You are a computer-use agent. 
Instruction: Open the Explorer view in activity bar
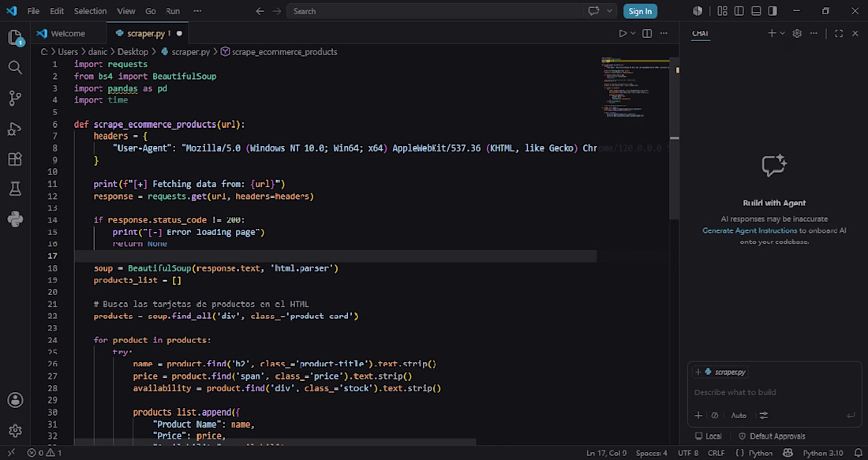tap(15, 38)
